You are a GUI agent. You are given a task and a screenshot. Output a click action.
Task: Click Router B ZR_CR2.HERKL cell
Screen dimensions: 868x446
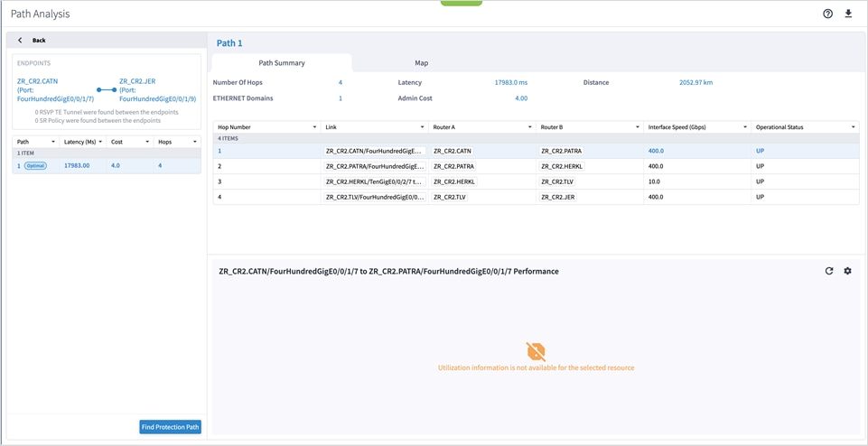coord(562,166)
